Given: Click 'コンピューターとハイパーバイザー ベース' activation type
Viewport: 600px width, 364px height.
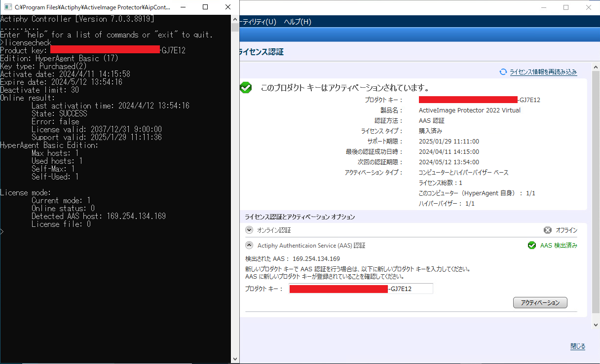Looking at the screenshot, I should (x=463, y=173).
